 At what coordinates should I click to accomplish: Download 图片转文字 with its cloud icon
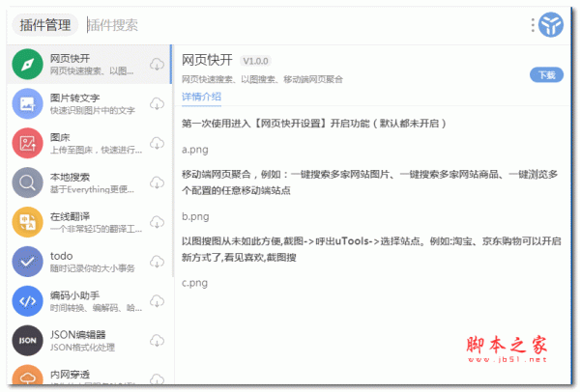pos(158,104)
